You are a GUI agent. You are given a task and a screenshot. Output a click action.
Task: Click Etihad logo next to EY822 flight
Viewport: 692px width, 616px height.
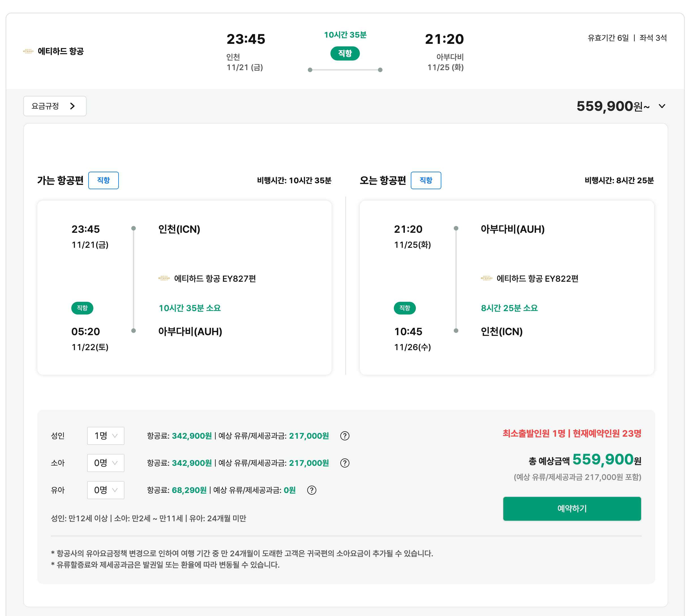(487, 278)
